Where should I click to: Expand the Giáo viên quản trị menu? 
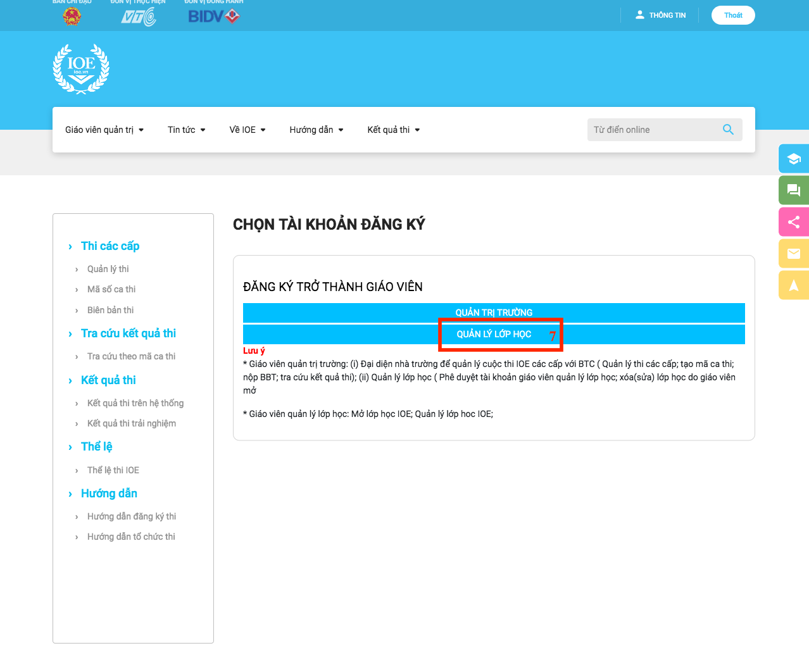click(104, 130)
